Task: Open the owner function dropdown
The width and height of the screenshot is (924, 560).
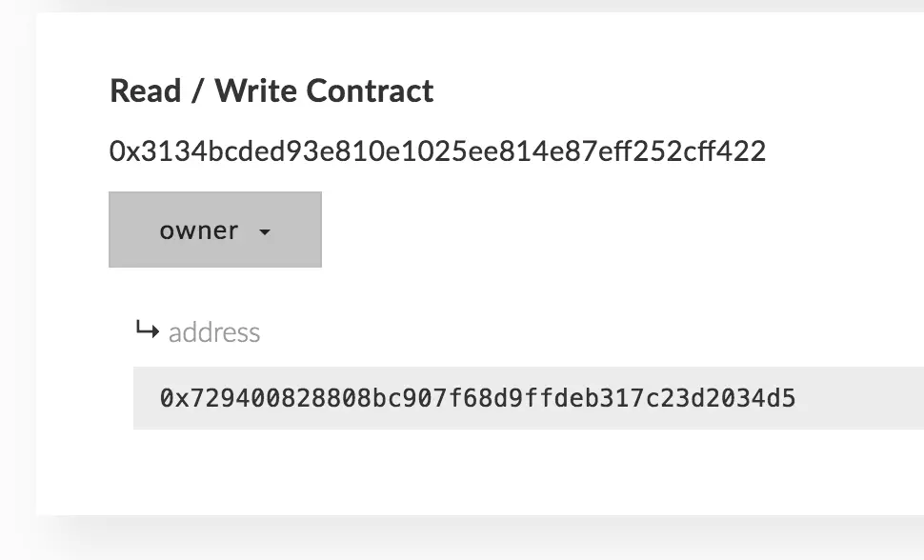Action: [x=215, y=230]
